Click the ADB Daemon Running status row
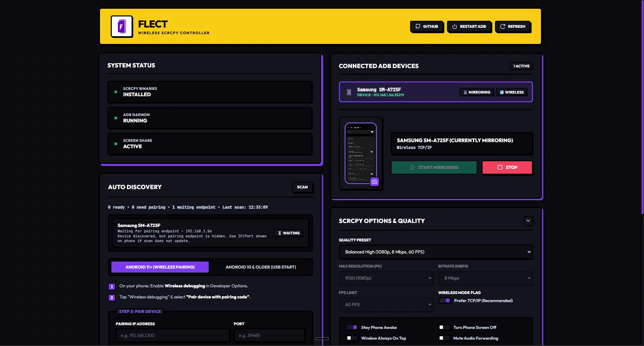644x346 pixels. click(210, 118)
